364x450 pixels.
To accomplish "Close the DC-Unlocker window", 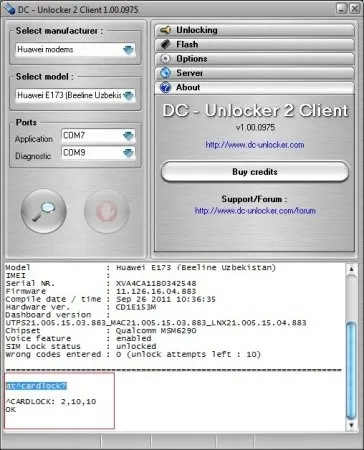I will (354, 8).
